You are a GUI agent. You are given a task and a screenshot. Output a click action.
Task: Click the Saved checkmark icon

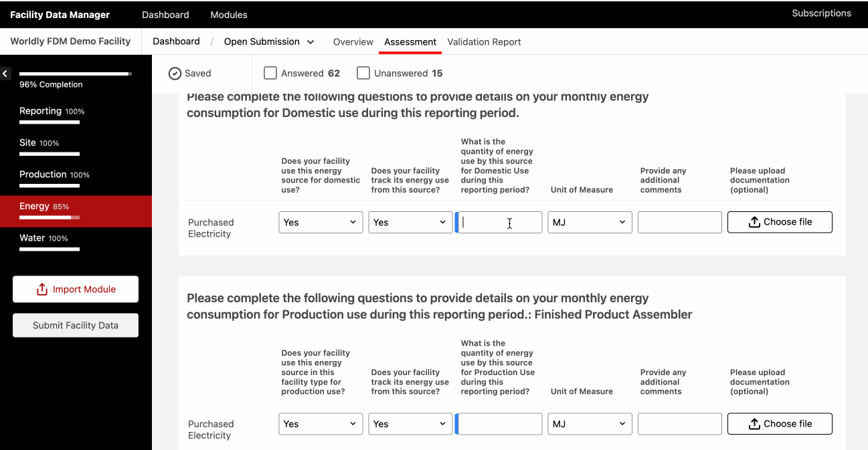(x=175, y=74)
